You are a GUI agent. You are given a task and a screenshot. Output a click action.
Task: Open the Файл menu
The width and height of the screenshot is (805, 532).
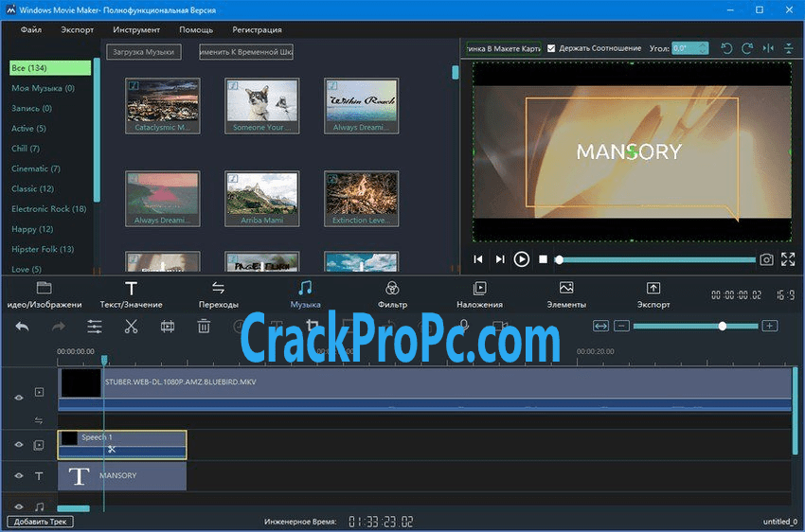tap(31, 29)
